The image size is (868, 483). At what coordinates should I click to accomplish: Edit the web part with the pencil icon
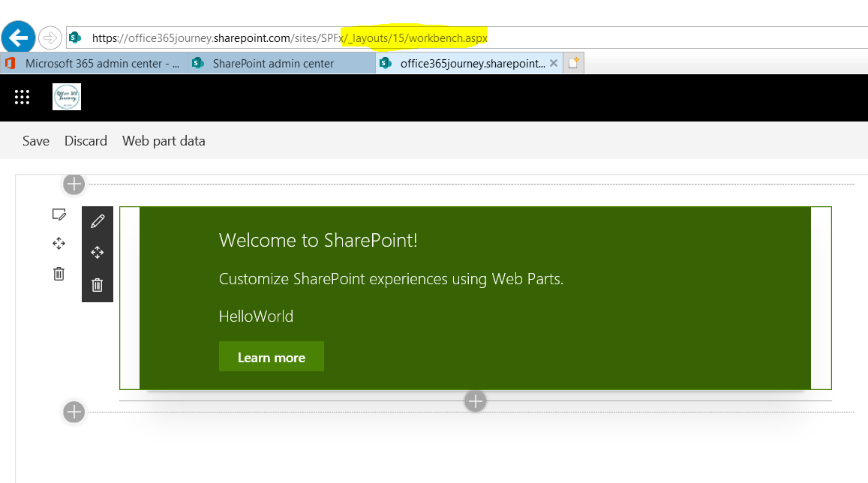point(98,221)
